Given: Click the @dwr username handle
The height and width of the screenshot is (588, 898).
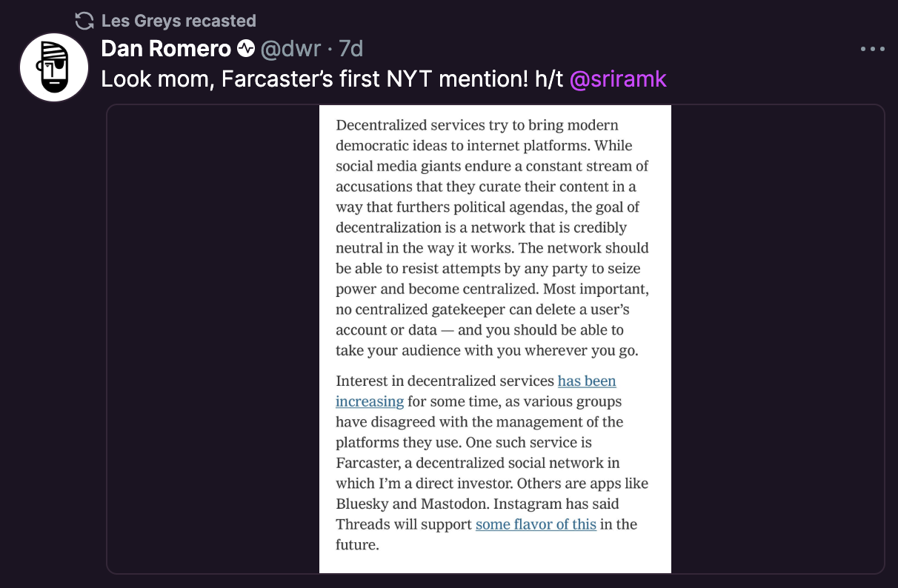Looking at the screenshot, I should click(290, 50).
